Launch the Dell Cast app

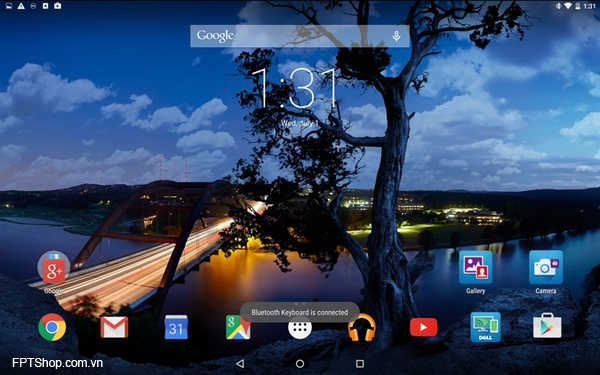click(485, 327)
